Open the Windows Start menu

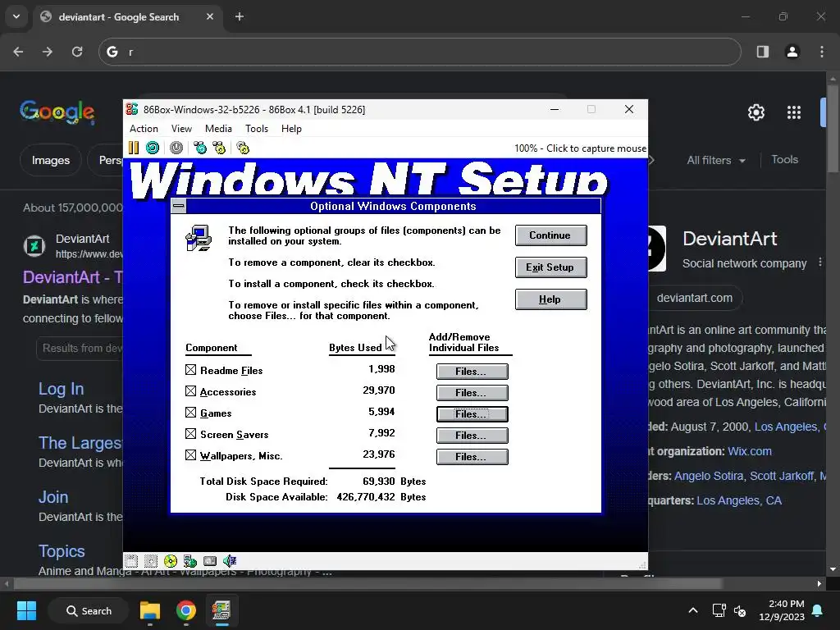tap(26, 610)
